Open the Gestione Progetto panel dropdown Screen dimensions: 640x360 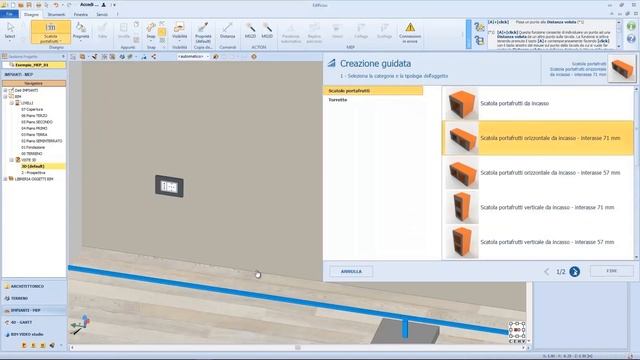coord(63,56)
